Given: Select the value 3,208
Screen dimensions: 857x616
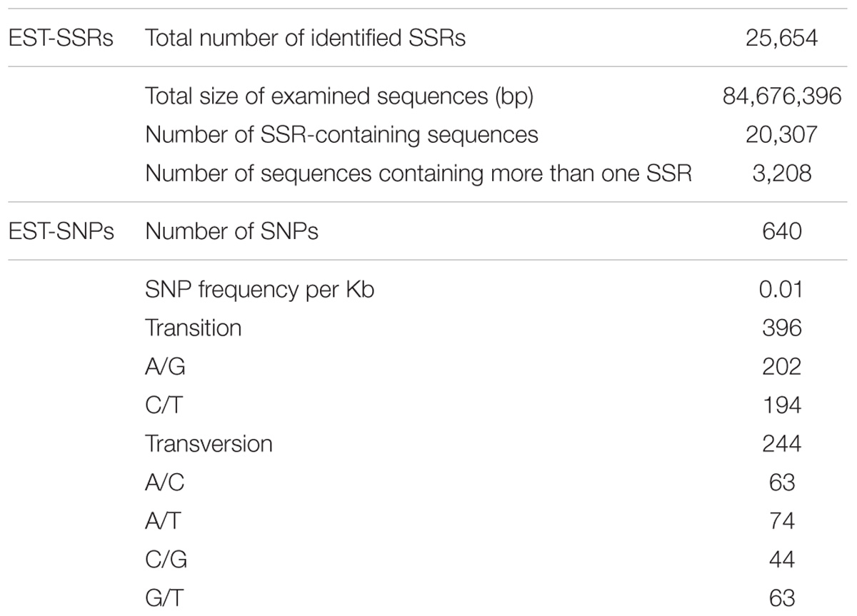Looking at the screenshot, I should 782,173.
